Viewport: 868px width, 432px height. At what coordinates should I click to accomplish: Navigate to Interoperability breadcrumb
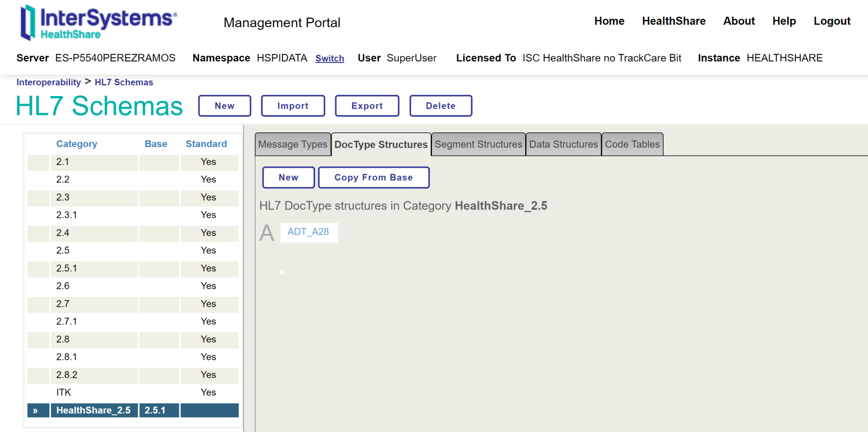point(48,82)
